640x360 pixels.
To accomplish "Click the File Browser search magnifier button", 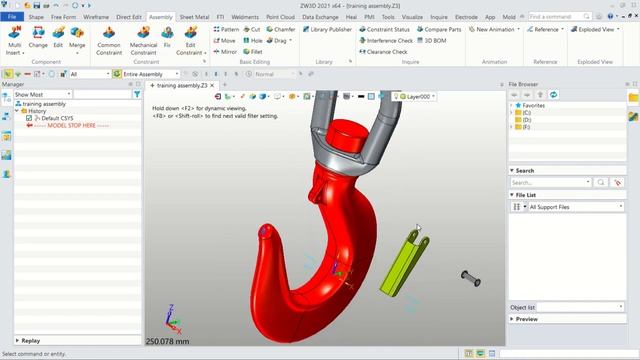I will click(601, 182).
